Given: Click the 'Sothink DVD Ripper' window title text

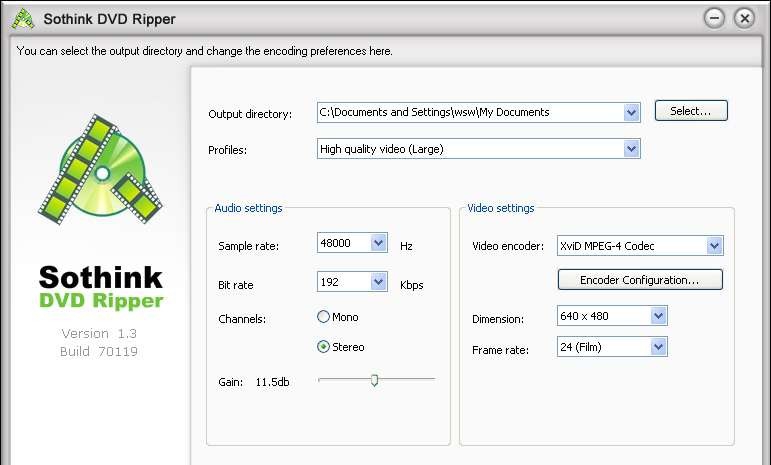Looking at the screenshot, I should (110, 19).
